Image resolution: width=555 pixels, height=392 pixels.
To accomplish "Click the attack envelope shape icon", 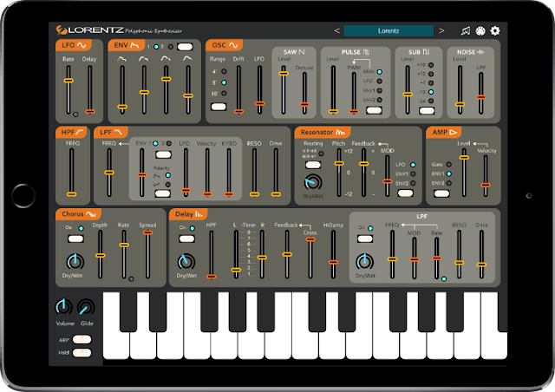I will [x=121, y=58].
